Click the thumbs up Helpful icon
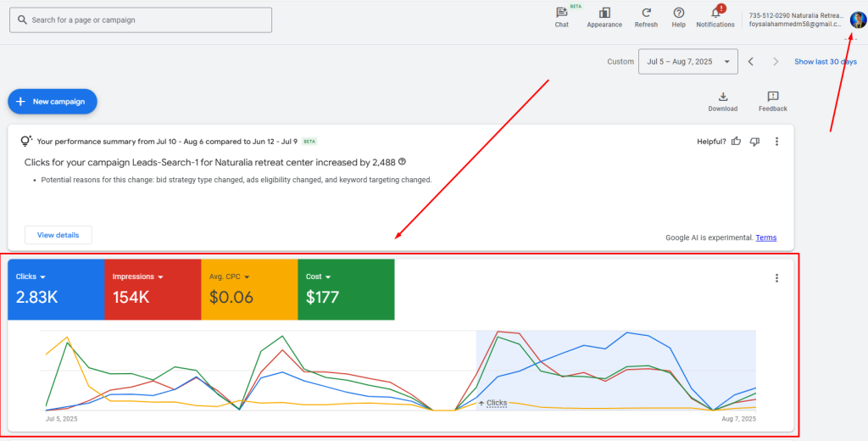The height and width of the screenshot is (441, 868). [x=736, y=142]
